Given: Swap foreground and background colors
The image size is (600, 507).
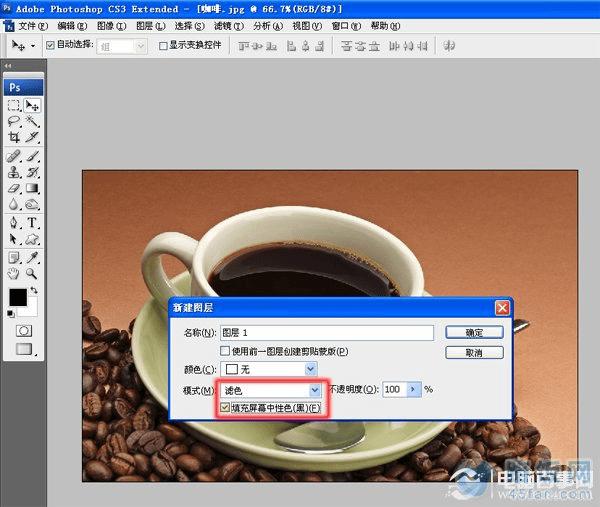Looking at the screenshot, I should [x=34, y=290].
